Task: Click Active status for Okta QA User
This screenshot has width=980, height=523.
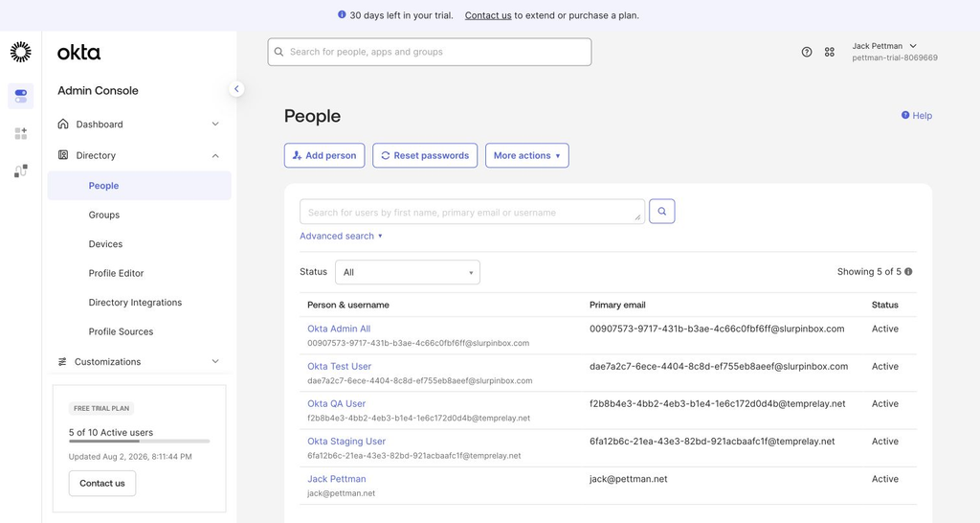Action: pos(885,403)
